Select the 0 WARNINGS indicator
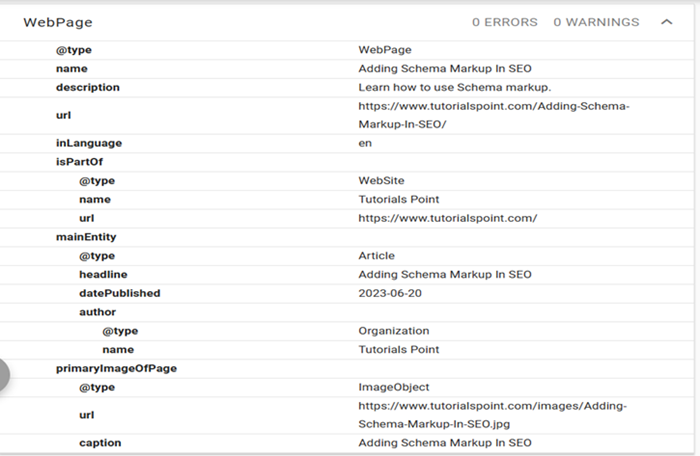This screenshot has height=456, width=700. tap(596, 22)
